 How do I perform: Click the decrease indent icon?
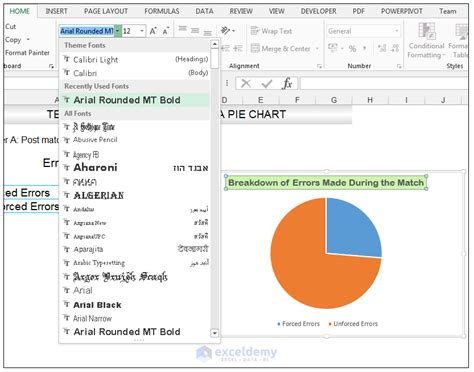pyautogui.click(x=225, y=48)
